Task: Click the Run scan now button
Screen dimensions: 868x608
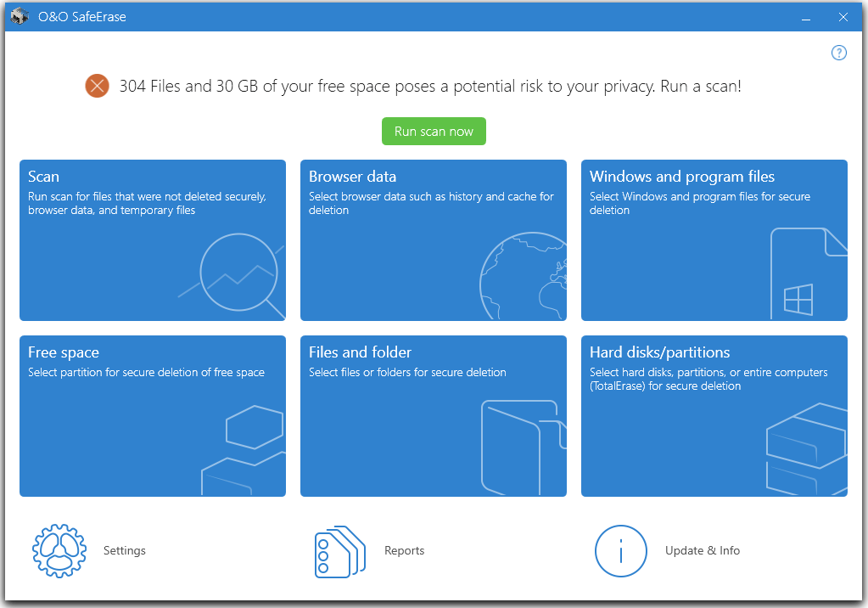Action: (x=434, y=132)
